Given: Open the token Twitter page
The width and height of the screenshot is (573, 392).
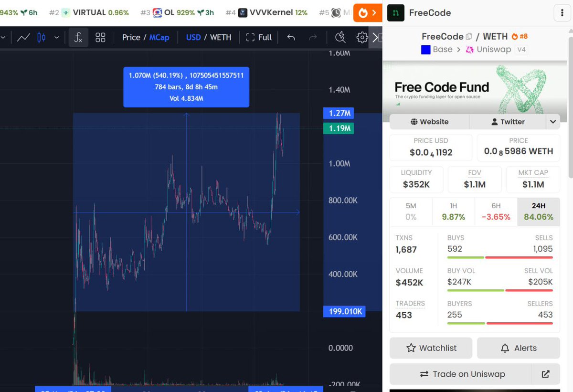Looking at the screenshot, I should pos(508,122).
